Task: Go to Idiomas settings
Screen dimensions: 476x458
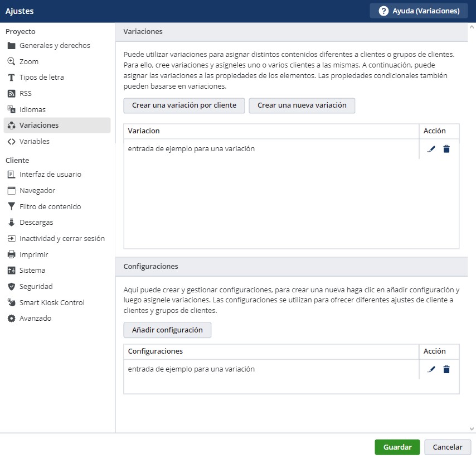Action: pyautogui.click(x=32, y=109)
